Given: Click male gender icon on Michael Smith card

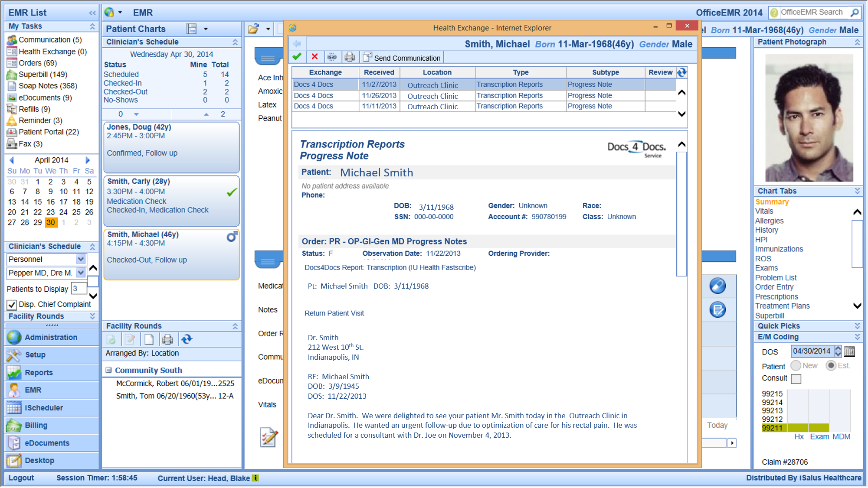Looking at the screenshot, I should (x=232, y=237).
